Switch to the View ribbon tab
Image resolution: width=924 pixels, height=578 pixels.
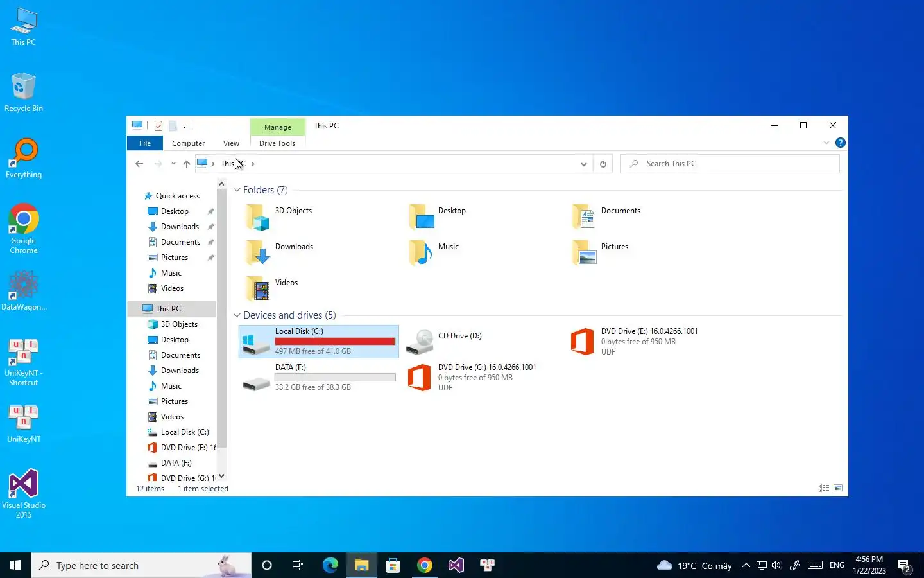pos(231,143)
